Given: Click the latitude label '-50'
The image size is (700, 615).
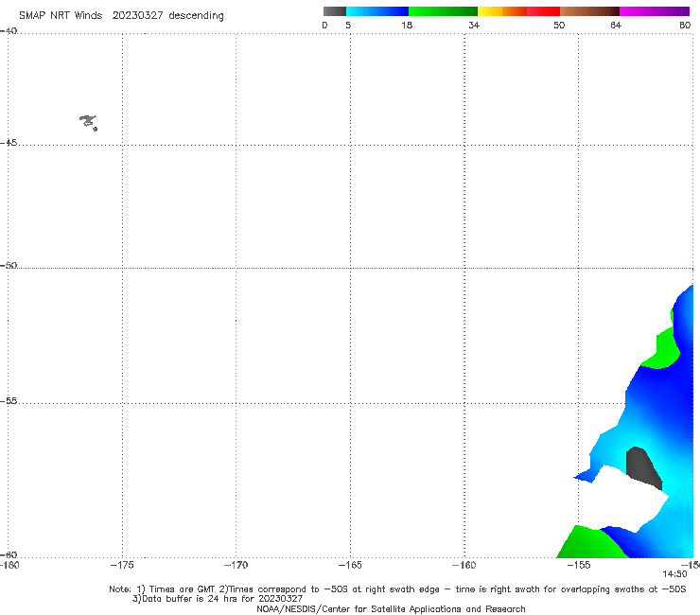Looking at the screenshot, I should pos(9,265).
